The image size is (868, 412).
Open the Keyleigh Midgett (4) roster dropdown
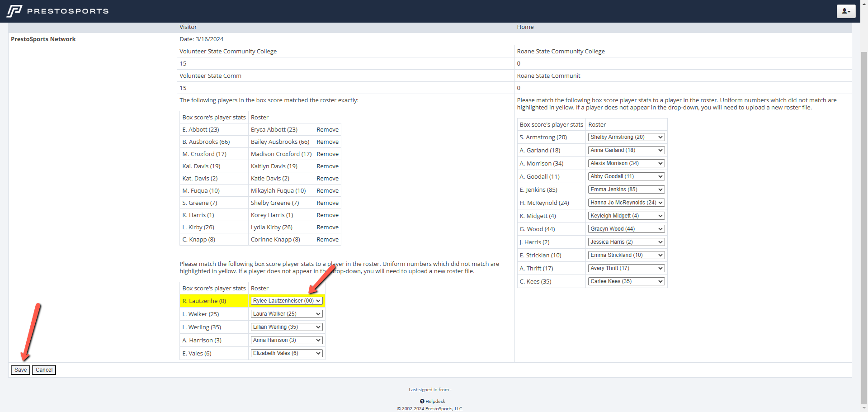pos(626,216)
